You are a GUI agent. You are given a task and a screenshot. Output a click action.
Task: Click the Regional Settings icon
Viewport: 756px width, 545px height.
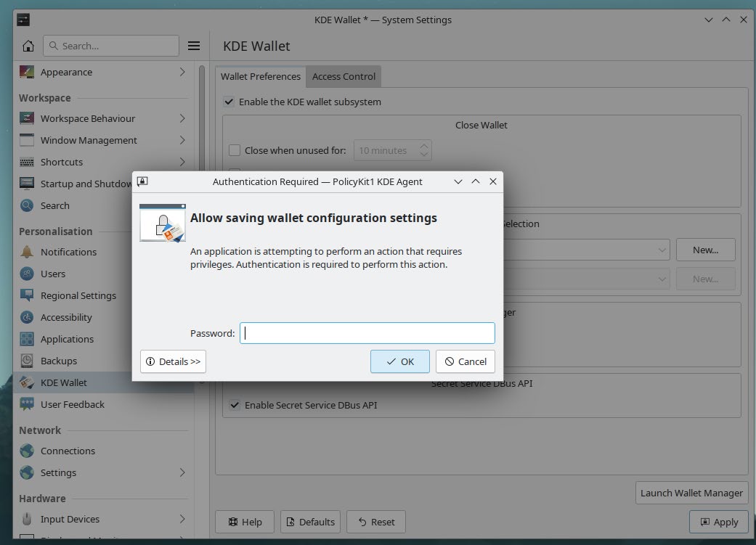coord(27,295)
